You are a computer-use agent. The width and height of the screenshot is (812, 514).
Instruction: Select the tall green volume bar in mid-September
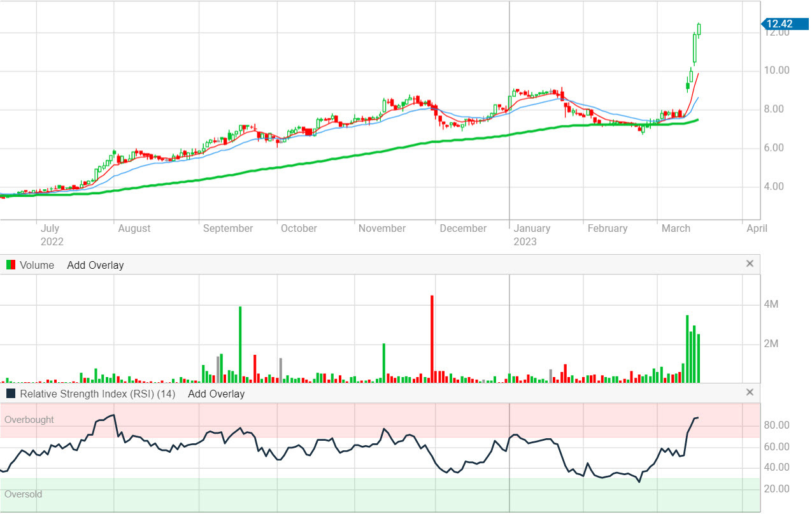(240, 344)
